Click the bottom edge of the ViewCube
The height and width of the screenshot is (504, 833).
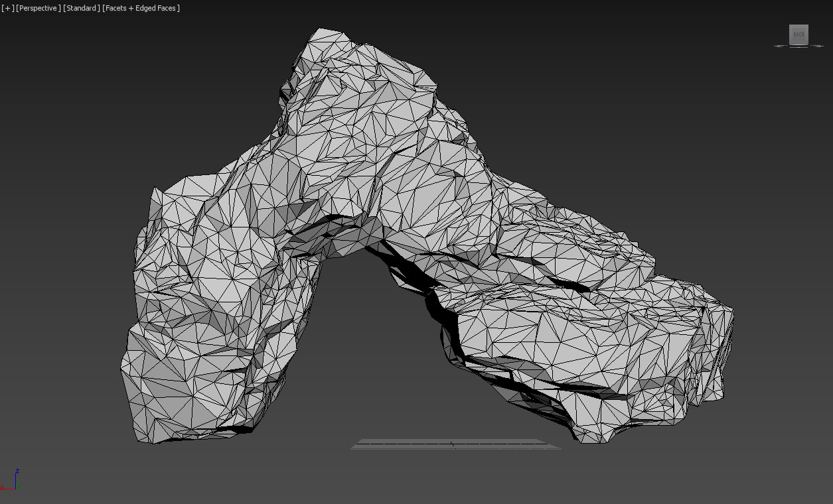point(798,44)
